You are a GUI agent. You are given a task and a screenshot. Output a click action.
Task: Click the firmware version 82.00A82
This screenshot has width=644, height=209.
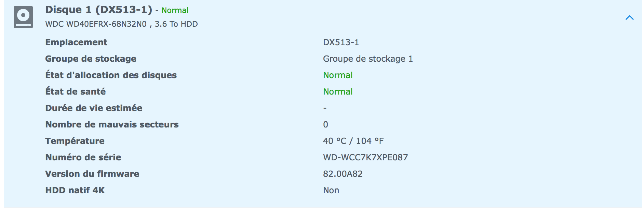343,174
